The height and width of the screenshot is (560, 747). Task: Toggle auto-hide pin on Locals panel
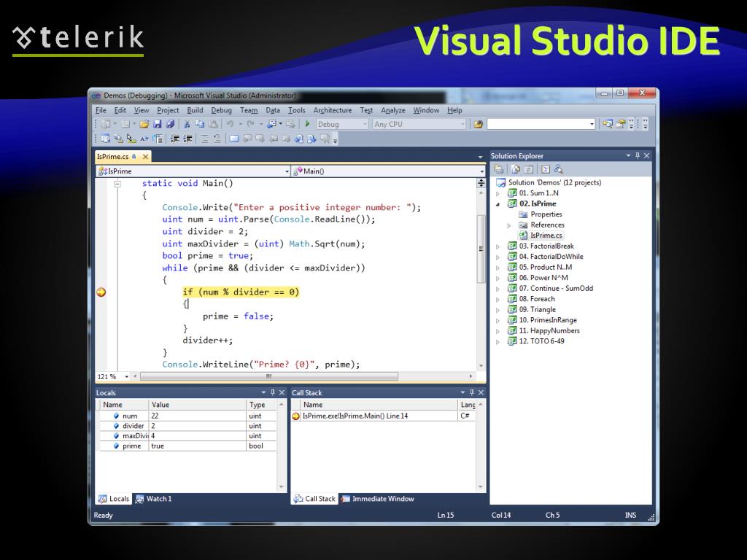(273, 392)
